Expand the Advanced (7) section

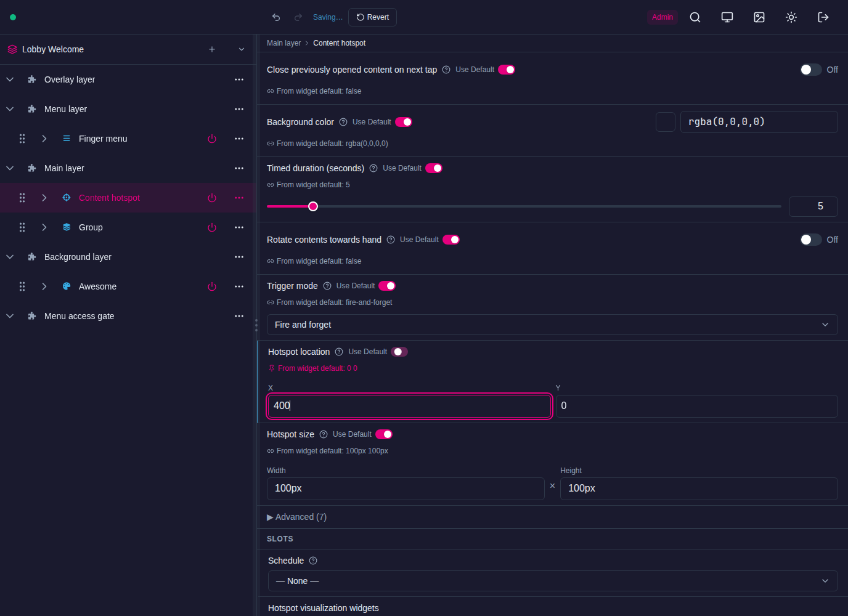[297, 517]
